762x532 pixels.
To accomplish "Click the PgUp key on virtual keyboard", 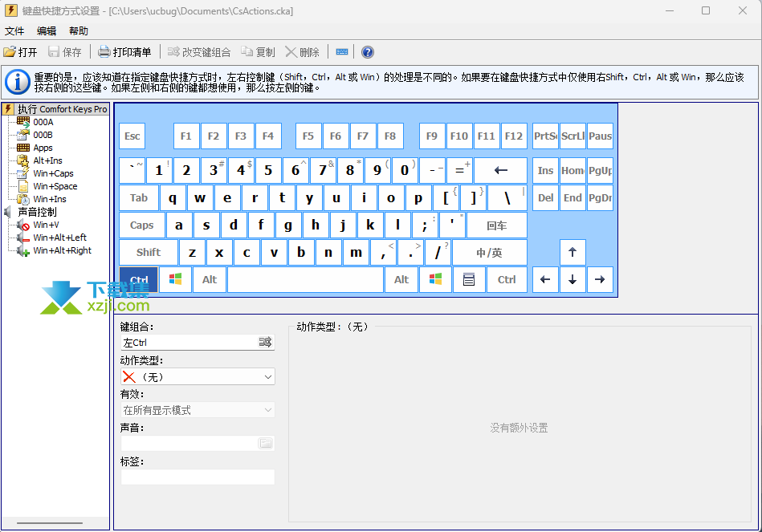I will tap(600, 170).
